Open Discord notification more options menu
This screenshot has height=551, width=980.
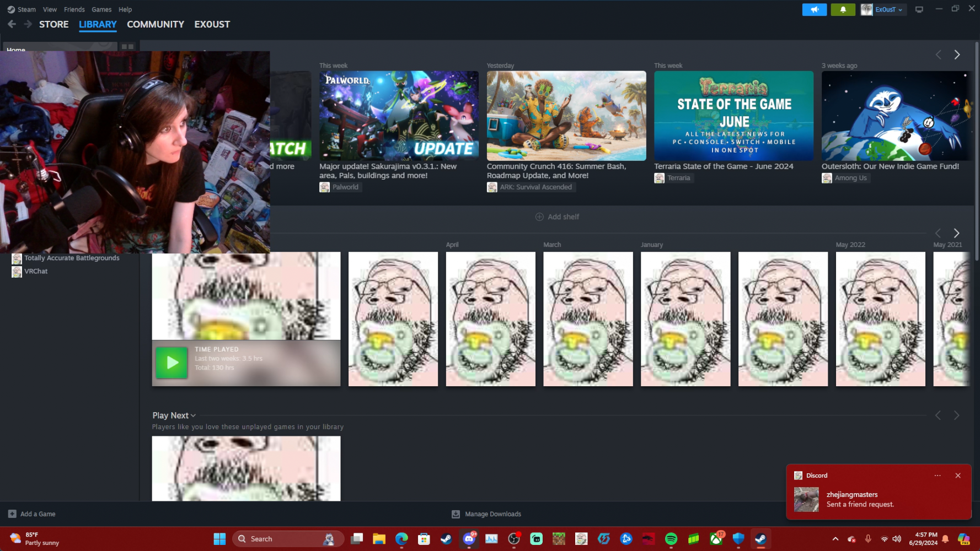pos(937,476)
